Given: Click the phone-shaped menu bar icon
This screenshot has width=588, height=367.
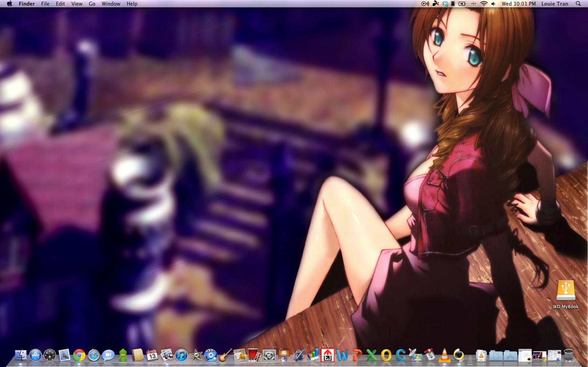Looking at the screenshot, I should coord(453,4).
